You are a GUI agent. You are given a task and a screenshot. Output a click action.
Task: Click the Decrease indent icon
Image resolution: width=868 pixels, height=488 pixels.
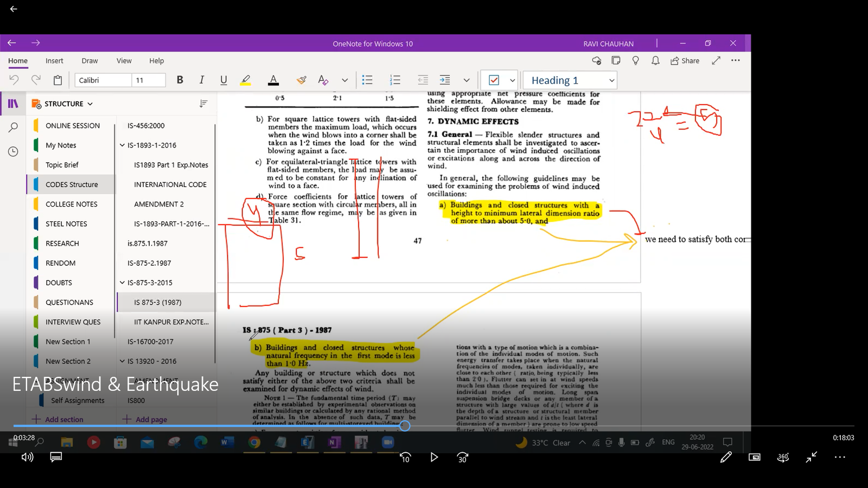click(x=423, y=80)
